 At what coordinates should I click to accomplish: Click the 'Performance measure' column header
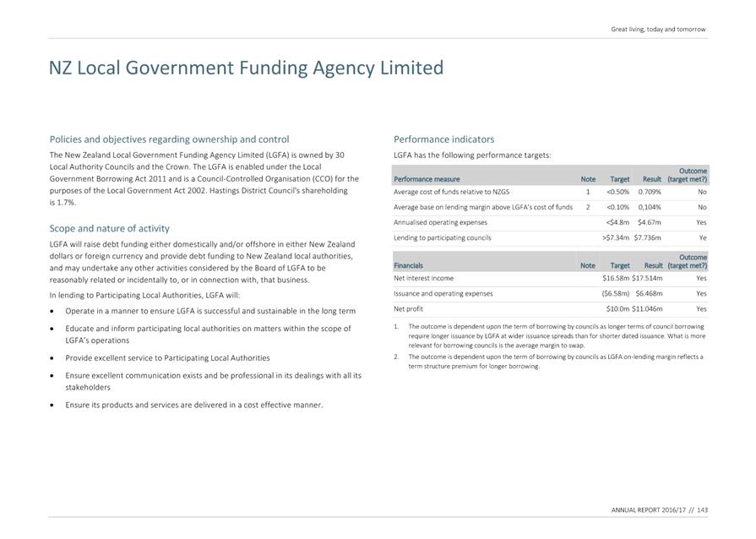pos(427,179)
